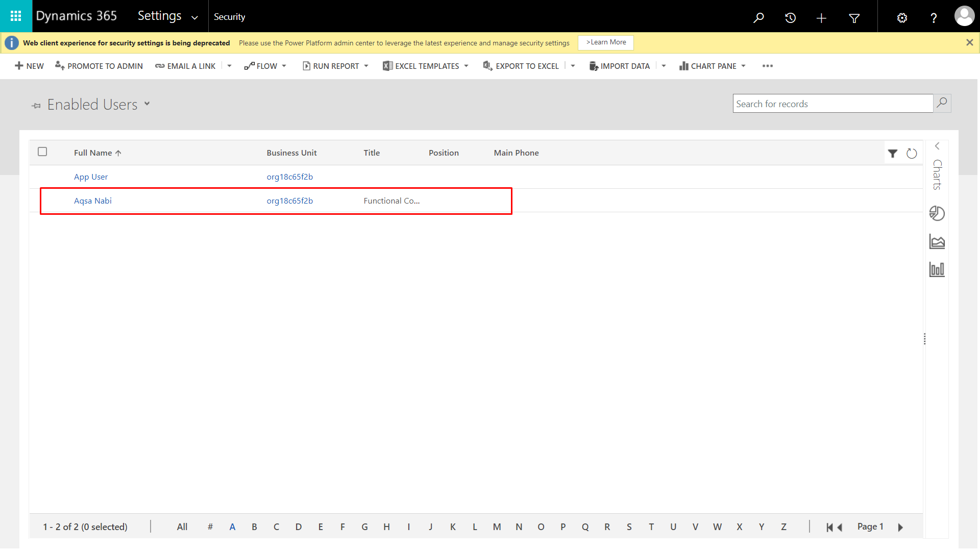This screenshot has width=980, height=551.
Task: Toggle the select all rows checkbox
Action: tap(42, 152)
